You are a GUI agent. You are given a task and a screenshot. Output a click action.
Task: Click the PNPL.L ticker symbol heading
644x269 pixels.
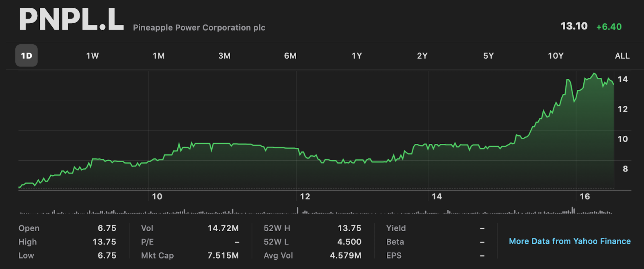pyautogui.click(x=72, y=19)
